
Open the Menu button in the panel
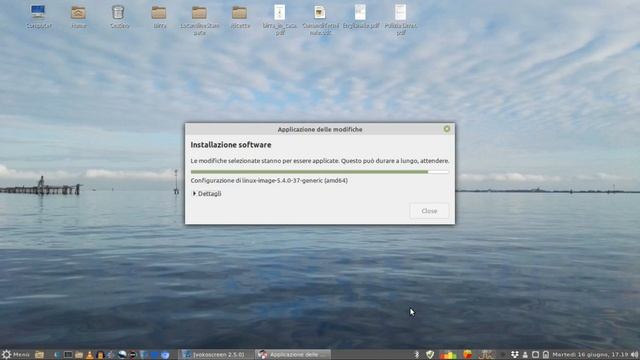click(x=16, y=354)
